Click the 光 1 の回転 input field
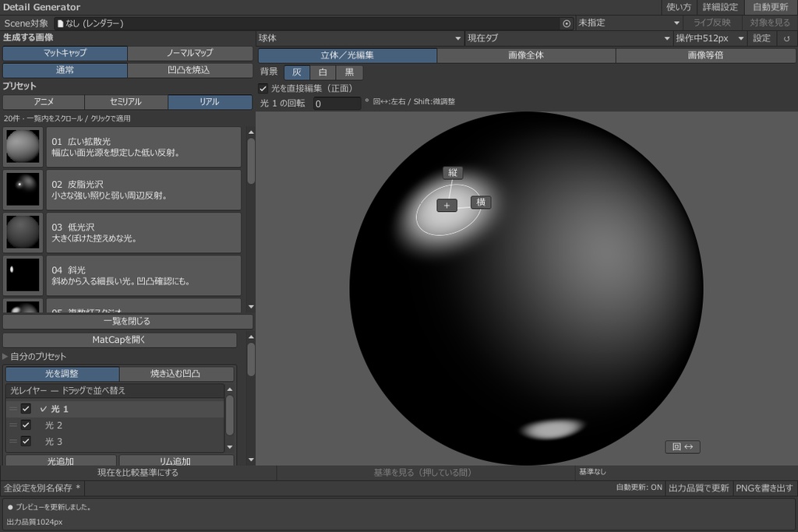798x532 pixels. tap(337, 104)
